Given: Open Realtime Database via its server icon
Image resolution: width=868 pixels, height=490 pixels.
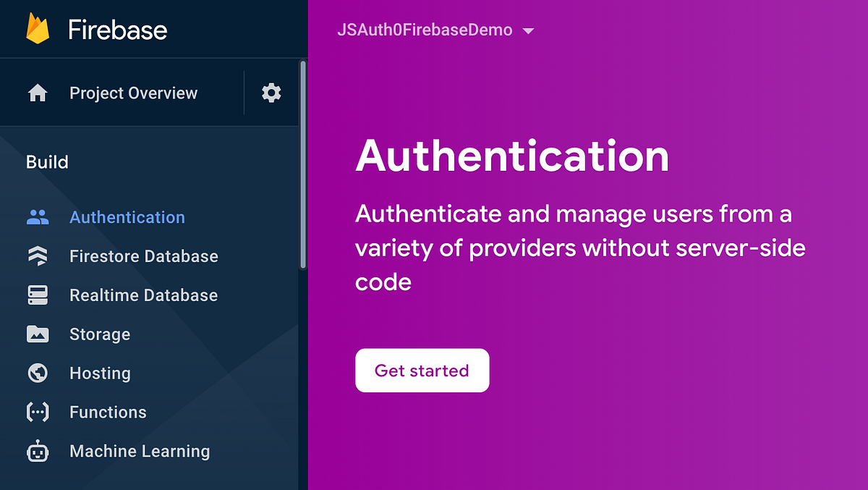Looking at the screenshot, I should pos(39,295).
